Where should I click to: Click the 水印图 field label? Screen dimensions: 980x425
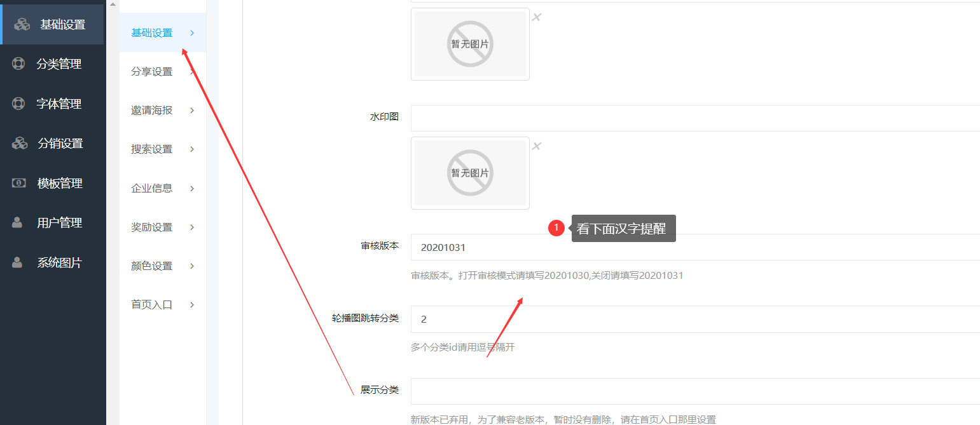(x=384, y=117)
